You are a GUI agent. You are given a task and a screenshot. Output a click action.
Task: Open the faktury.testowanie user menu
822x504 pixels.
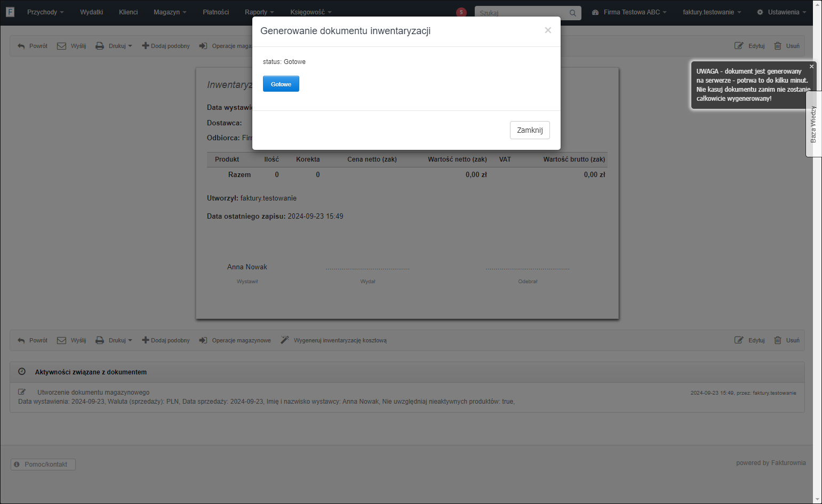click(x=712, y=12)
